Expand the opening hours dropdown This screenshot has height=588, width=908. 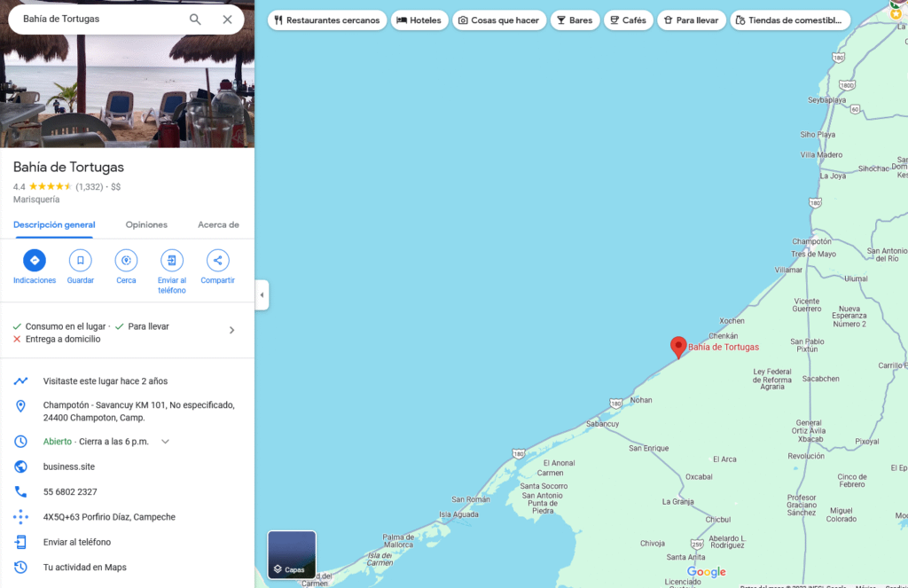(x=165, y=442)
